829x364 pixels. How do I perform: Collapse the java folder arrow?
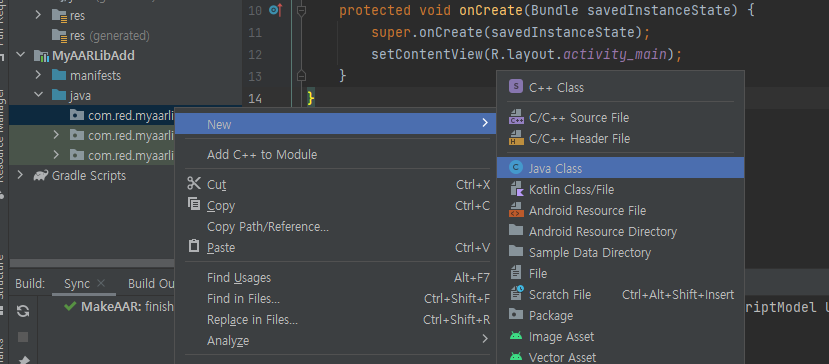38,95
